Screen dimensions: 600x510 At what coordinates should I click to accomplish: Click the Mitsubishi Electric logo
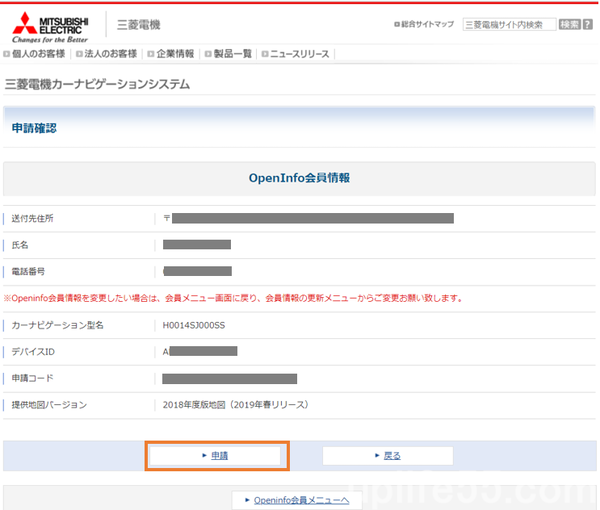click(50, 22)
